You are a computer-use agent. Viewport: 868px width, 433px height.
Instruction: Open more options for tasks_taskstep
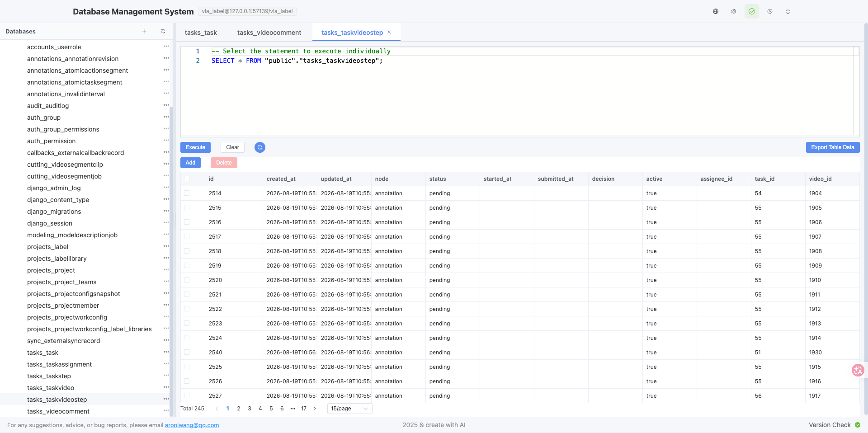[166, 376]
